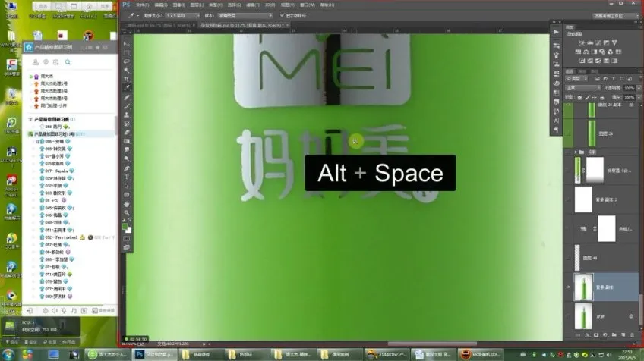Screen dimensions: 644x361
Task: Open the layer blend mode dropdown
Action: [582, 88]
